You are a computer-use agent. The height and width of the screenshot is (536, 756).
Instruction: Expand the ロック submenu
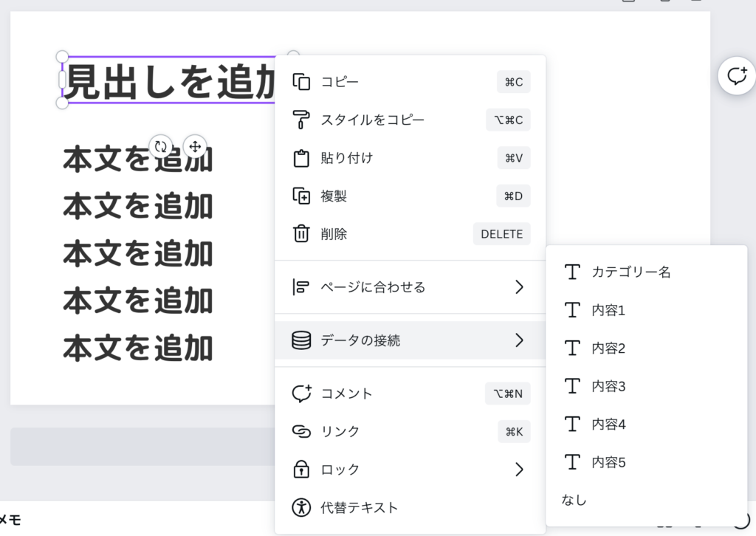518,470
